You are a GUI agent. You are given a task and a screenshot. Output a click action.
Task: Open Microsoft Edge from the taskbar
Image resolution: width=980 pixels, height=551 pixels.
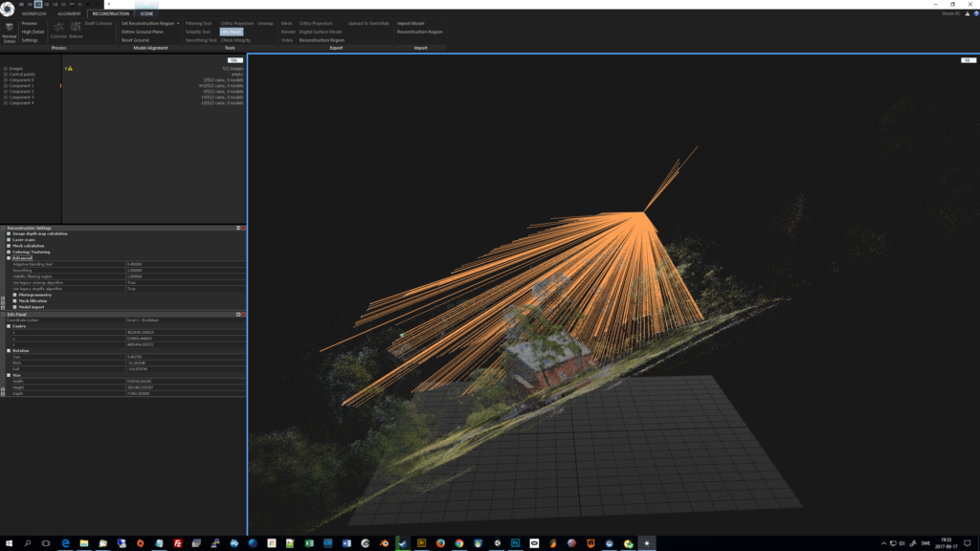(65, 542)
